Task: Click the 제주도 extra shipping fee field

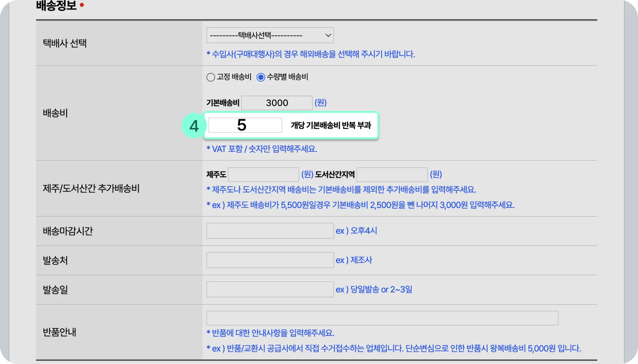Action: pyautogui.click(x=264, y=175)
